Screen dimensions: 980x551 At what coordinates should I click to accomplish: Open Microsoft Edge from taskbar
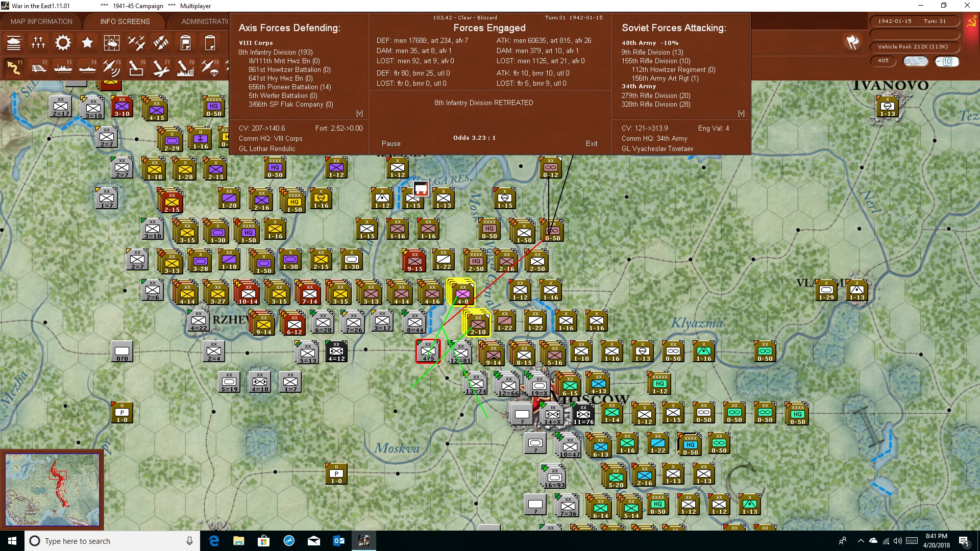214,541
